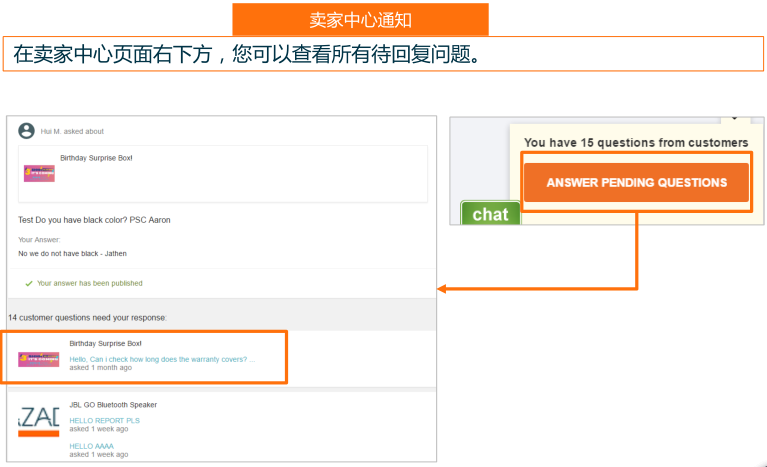Open the warranty question link

coord(162,359)
